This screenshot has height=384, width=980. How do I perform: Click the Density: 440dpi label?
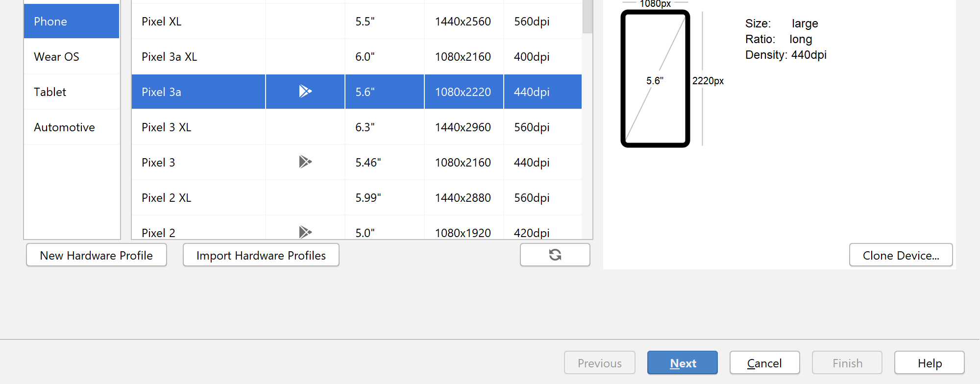(785, 55)
